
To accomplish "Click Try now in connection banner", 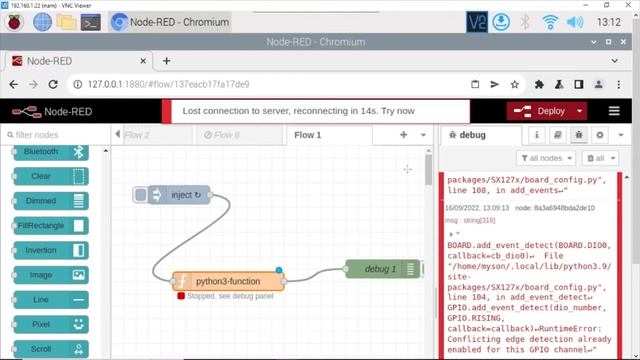I will 398,111.
